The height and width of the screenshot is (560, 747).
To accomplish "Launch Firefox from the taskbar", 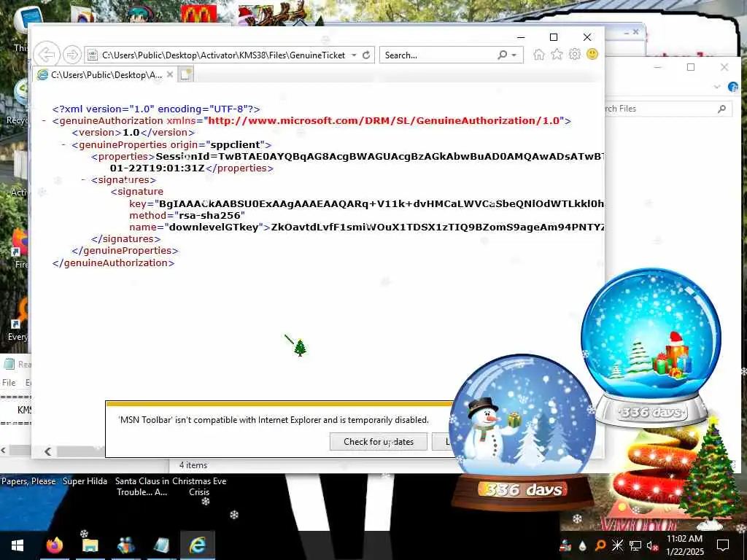I will [55, 545].
